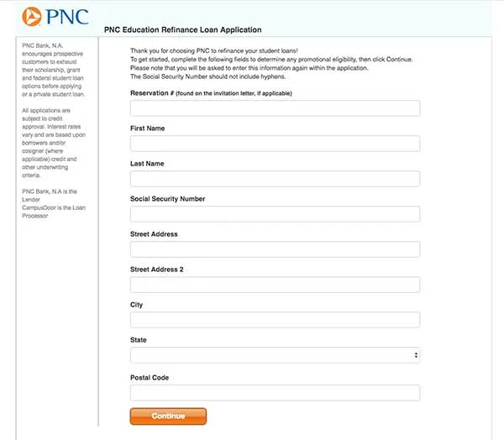Viewport: 504px width, 440px height.
Task: Select the Last Name input field
Action: point(275,179)
